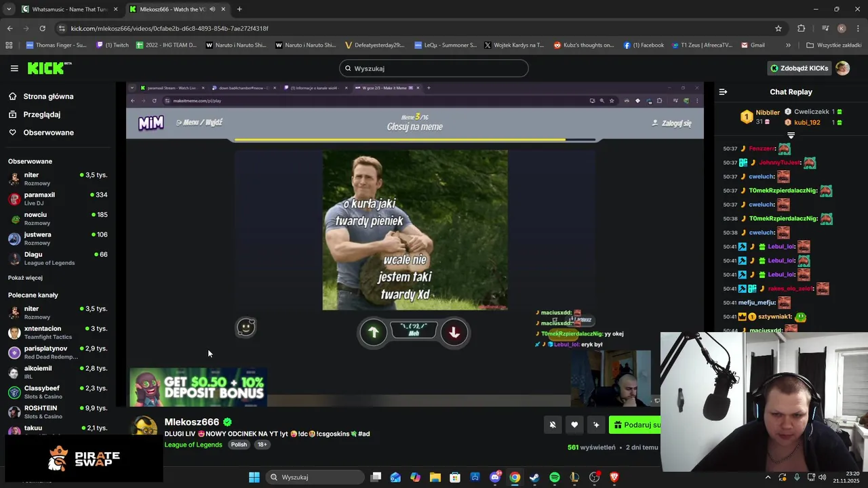868x488 pixels.
Task: Open paramaxil followed channel
Action: point(58,199)
